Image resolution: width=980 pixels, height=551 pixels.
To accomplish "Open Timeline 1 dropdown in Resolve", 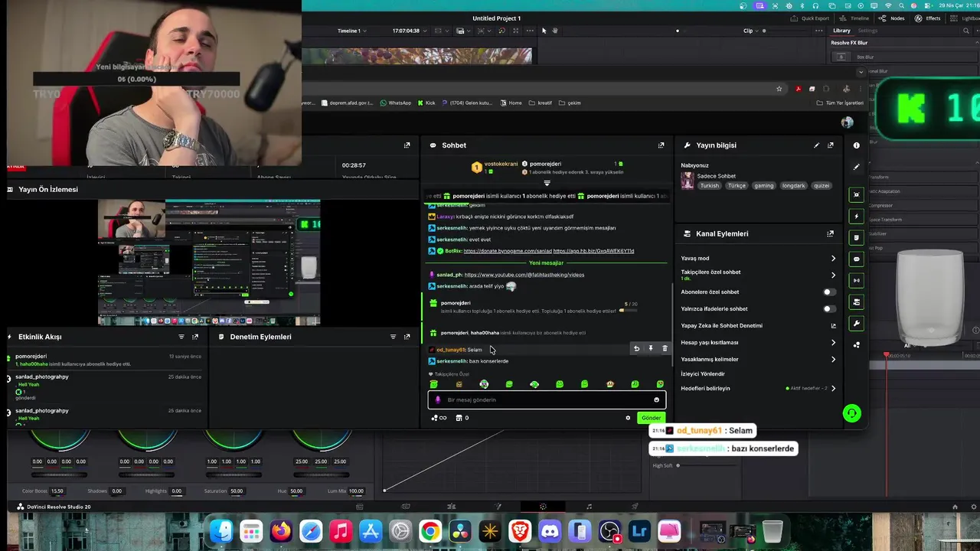I will (352, 31).
